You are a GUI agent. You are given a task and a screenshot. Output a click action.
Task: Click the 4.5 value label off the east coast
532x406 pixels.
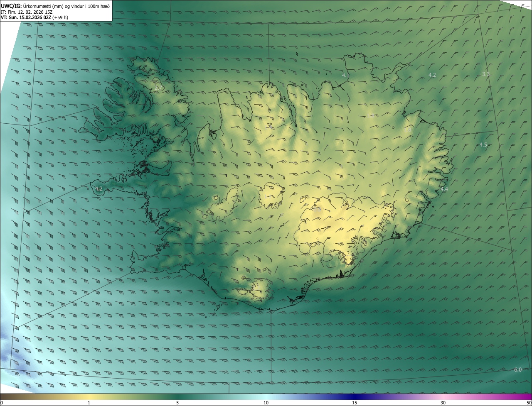coord(483,144)
